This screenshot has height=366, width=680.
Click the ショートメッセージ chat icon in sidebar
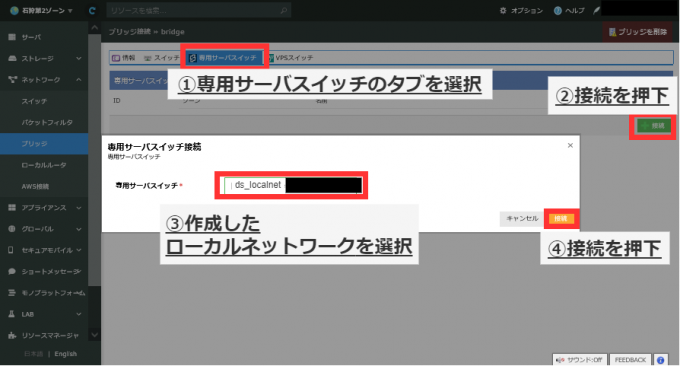pyautogui.click(x=12, y=271)
